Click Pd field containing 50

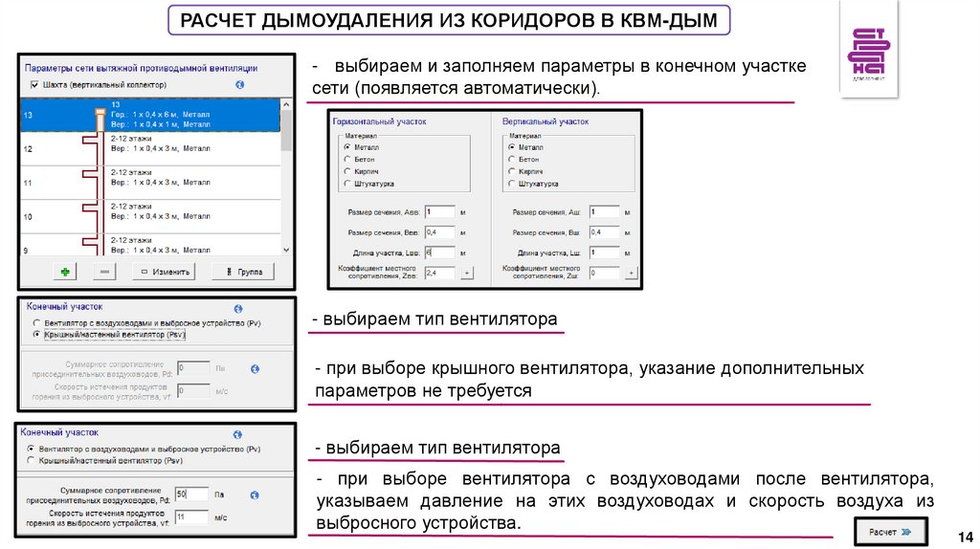coord(191,494)
